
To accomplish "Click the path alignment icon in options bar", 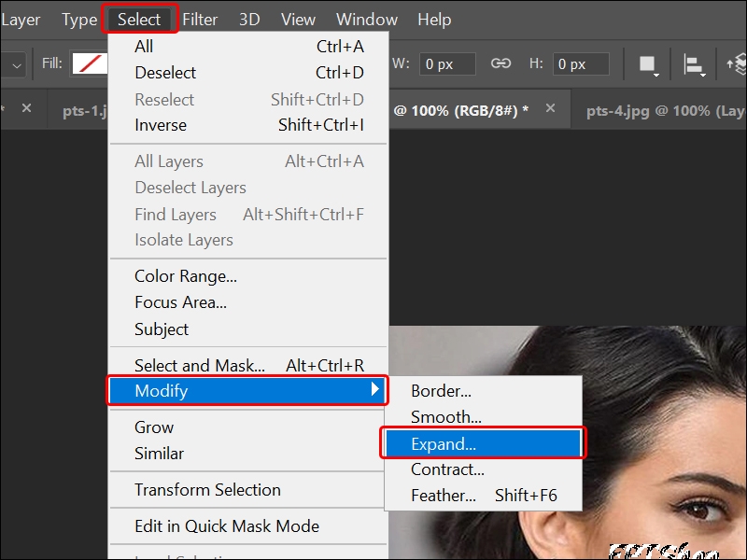I will [x=695, y=65].
